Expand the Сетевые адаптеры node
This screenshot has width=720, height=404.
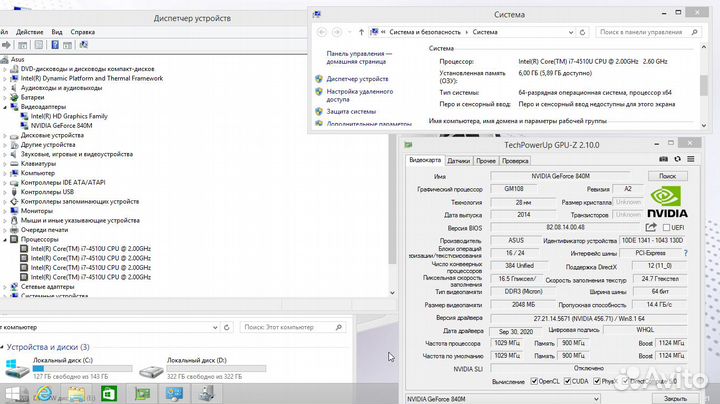coord(5,287)
